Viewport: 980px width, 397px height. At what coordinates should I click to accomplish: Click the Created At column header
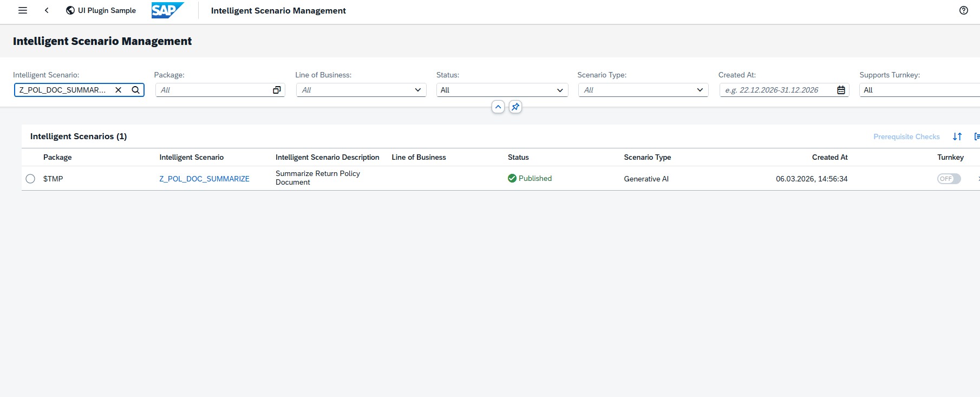click(x=829, y=157)
